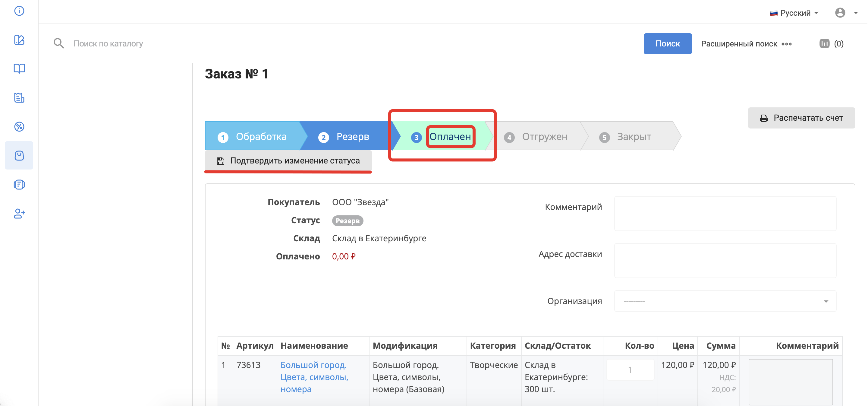Viewport: 868px width, 406px height.
Task: Open the percent discounts icon in the sidebar
Action: (19, 127)
